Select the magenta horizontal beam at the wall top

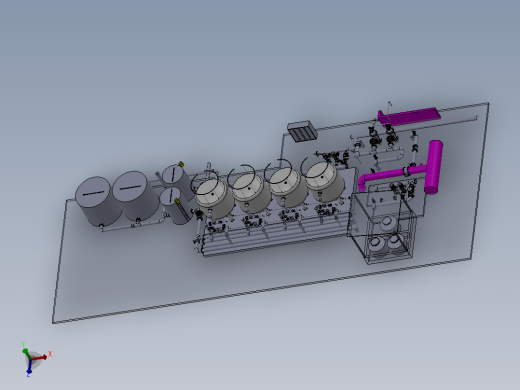409,116
